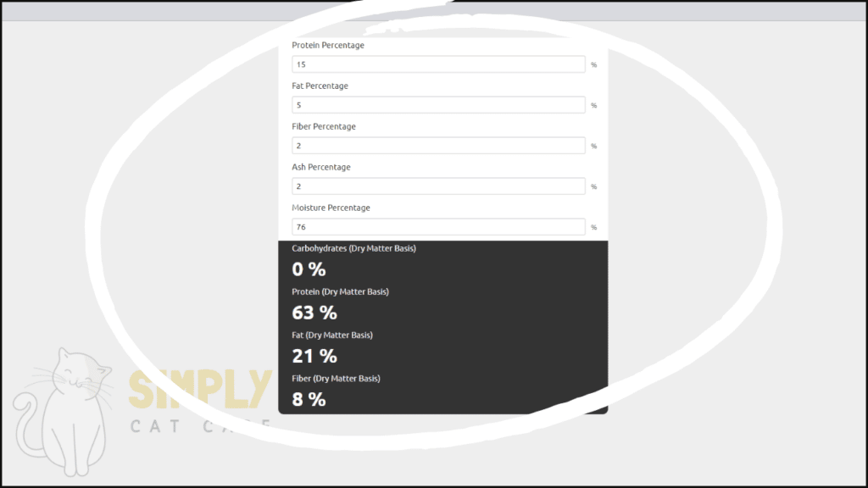This screenshot has width=868, height=488.
Task: Click the Protein Percentage label
Action: point(328,46)
